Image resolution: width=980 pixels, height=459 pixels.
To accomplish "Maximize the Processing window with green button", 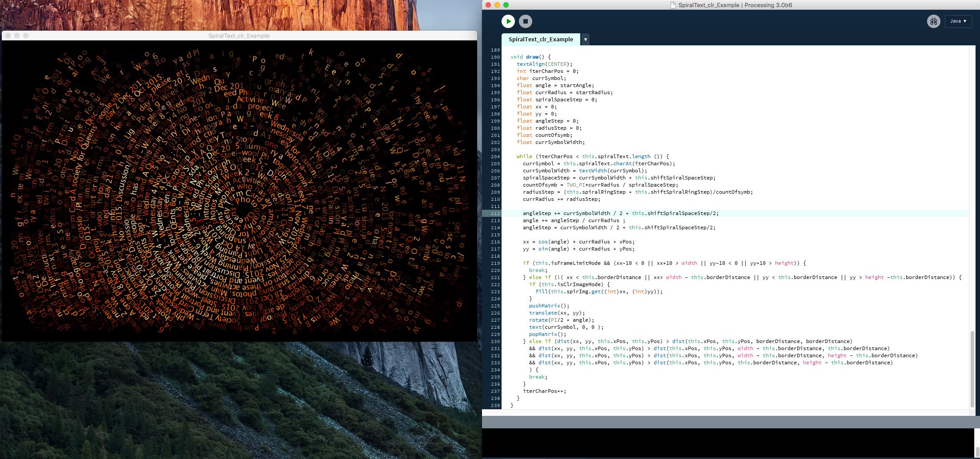I will click(x=506, y=5).
